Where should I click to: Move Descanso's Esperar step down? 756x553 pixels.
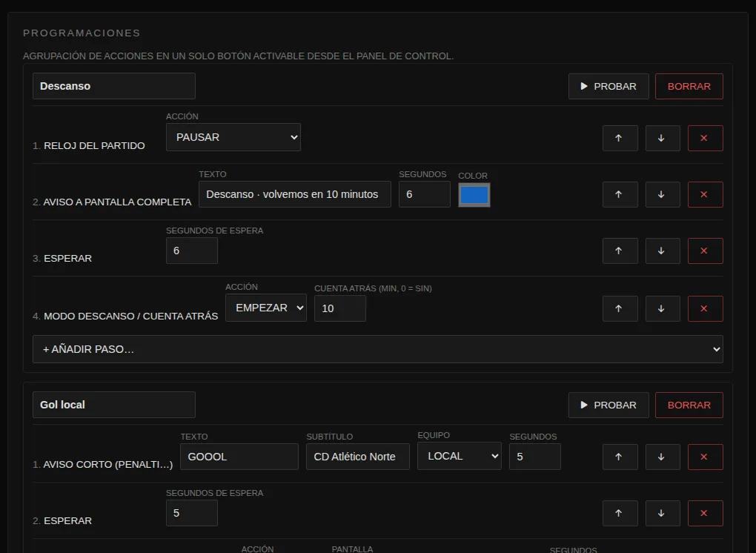point(663,251)
